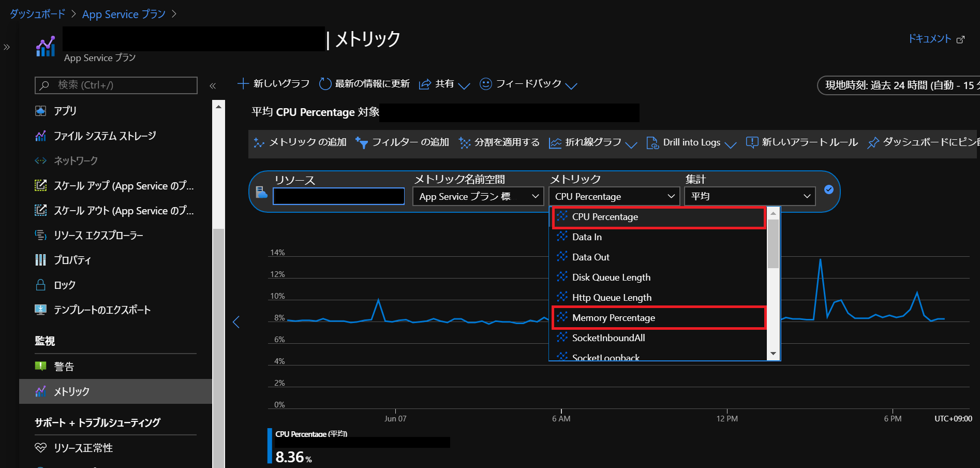Click the metrics chart icon beside page title
980x468 pixels.
pos(46,47)
